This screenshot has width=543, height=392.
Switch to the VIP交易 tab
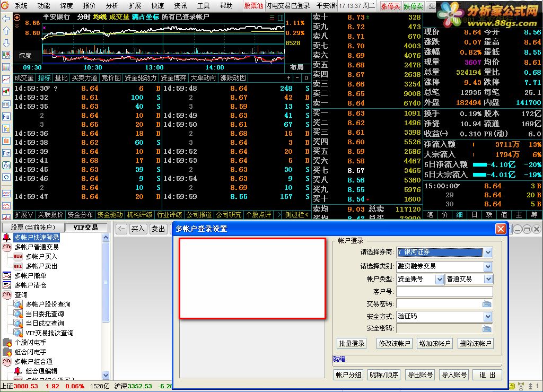(85, 228)
